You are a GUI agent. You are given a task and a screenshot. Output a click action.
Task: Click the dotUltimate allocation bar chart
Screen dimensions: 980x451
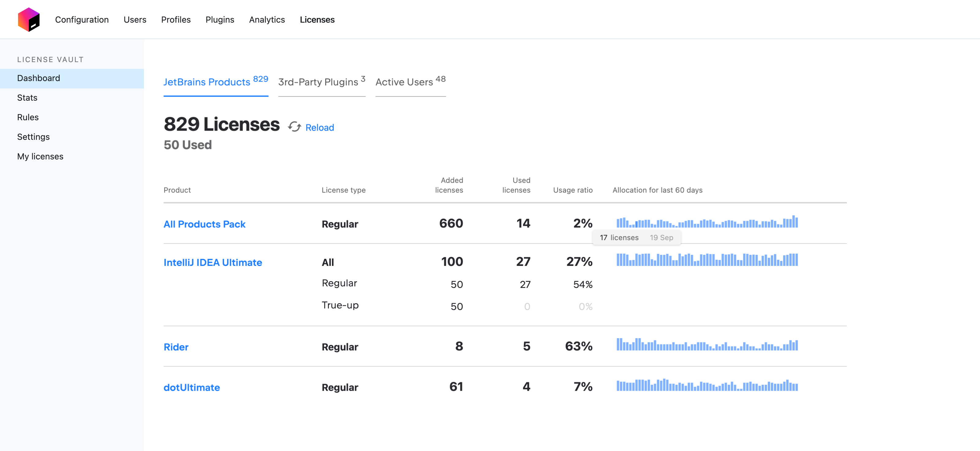click(707, 385)
